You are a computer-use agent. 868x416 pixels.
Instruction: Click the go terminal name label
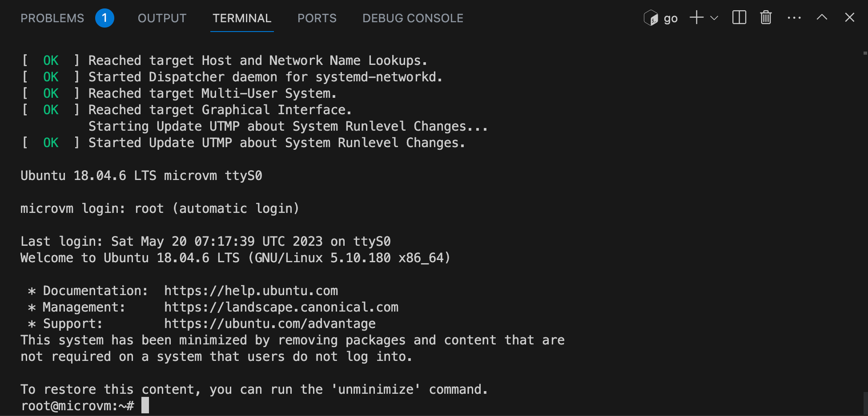tap(671, 19)
